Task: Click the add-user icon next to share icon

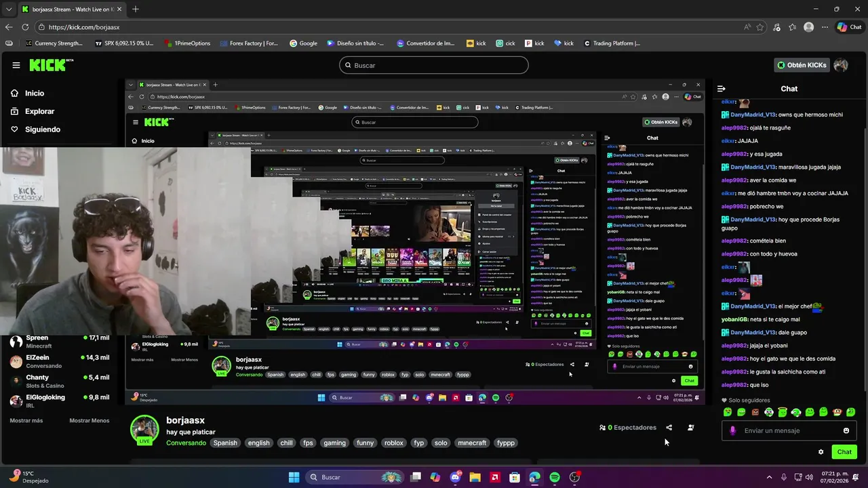Action: tap(690, 428)
